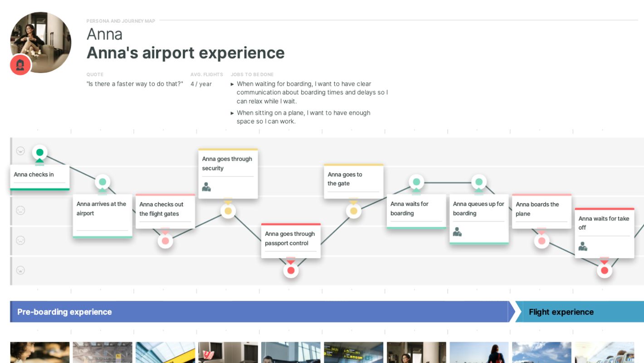Screen dimensions: 644x363
Task: Click the red persona avatar badge icon
Action: 20,65
